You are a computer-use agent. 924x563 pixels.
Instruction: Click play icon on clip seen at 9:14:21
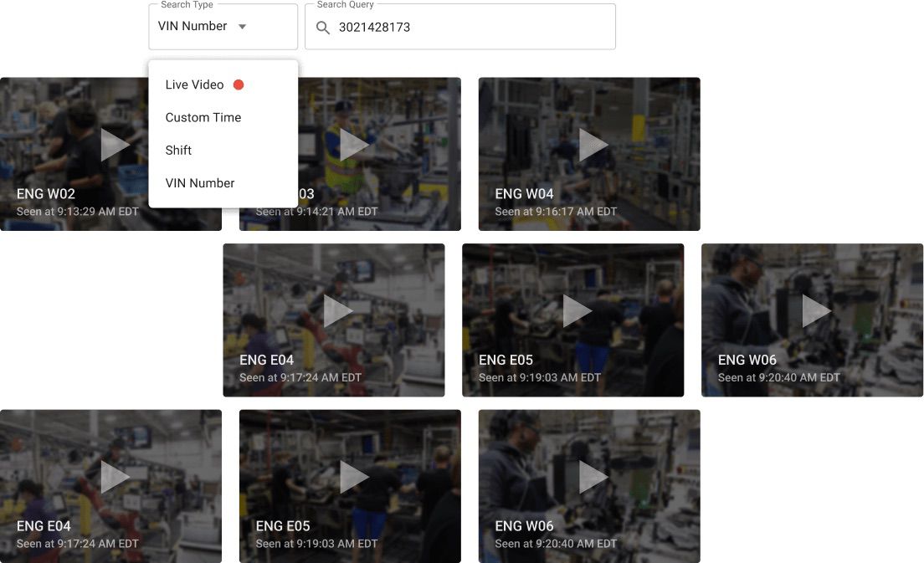(x=354, y=145)
